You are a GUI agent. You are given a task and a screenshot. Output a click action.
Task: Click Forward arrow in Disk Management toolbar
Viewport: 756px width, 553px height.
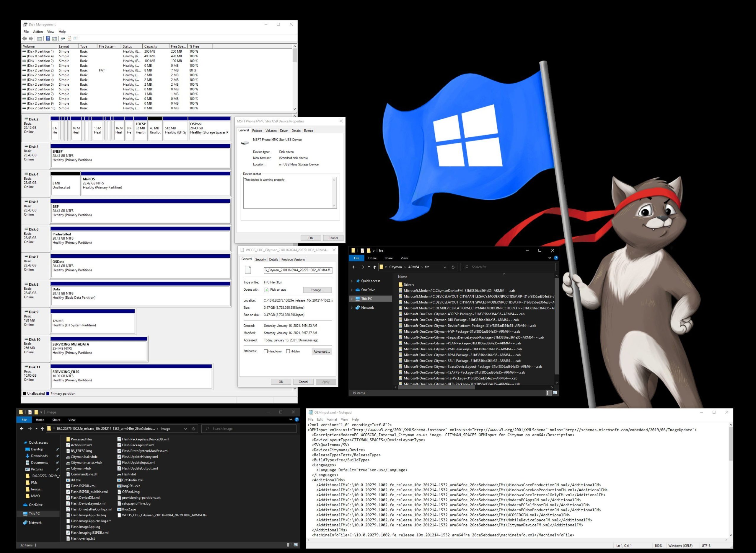tap(31, 38)
